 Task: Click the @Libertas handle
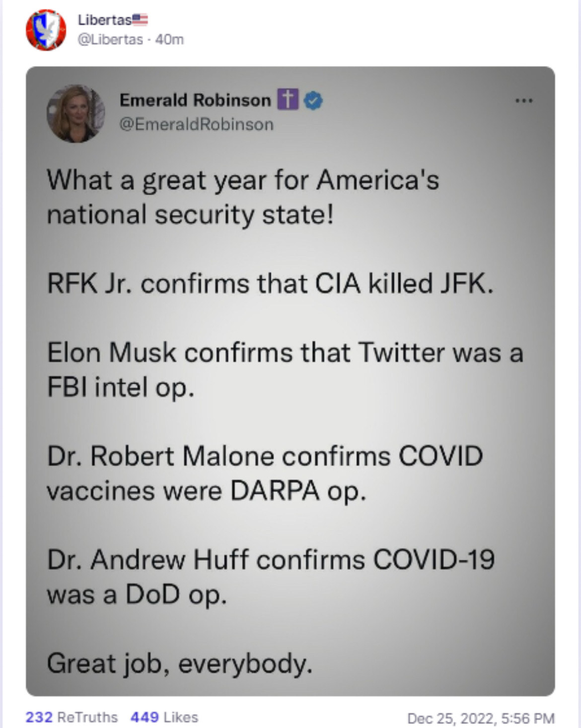[110, 39]
